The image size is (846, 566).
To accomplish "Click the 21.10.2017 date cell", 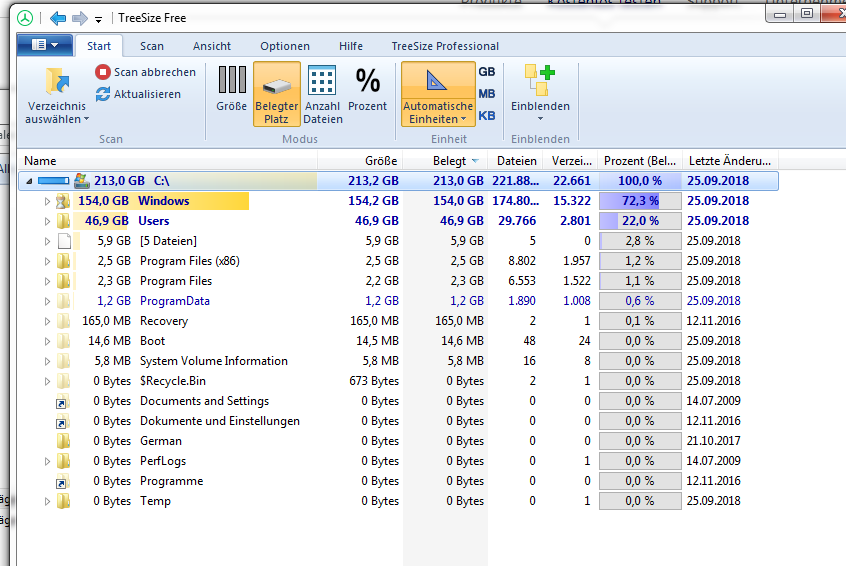I will pos(713,441).
